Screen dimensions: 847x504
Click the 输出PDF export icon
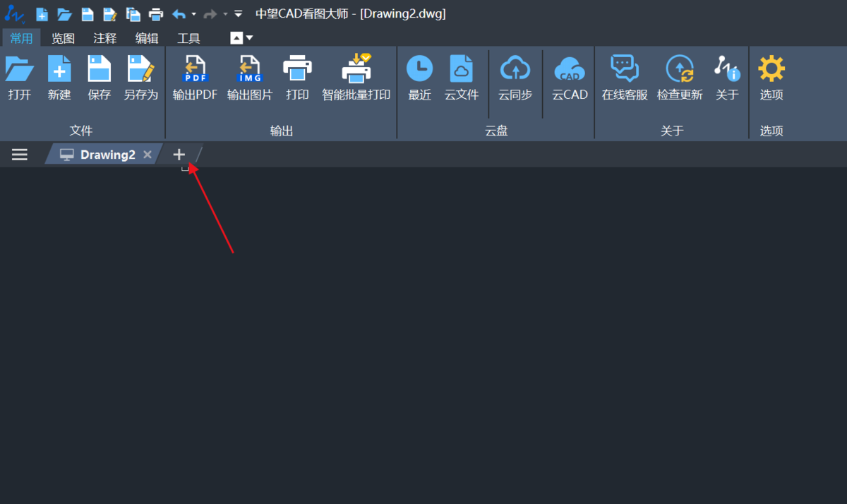[195, 71]
